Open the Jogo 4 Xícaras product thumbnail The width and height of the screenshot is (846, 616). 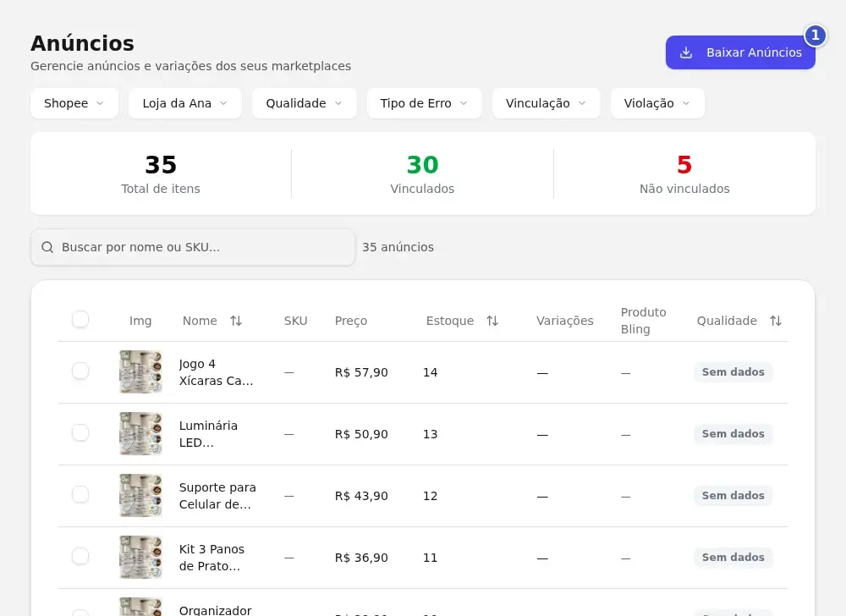(140, 371)
